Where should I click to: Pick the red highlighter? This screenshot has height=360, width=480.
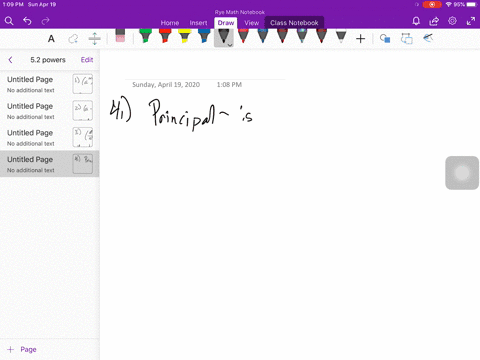click(x=165, y=36)
